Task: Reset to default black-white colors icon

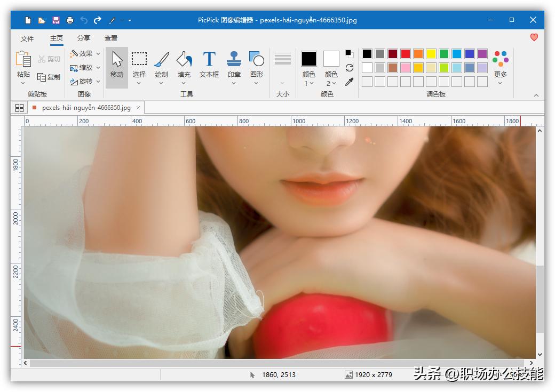Action: click(350, 54)
